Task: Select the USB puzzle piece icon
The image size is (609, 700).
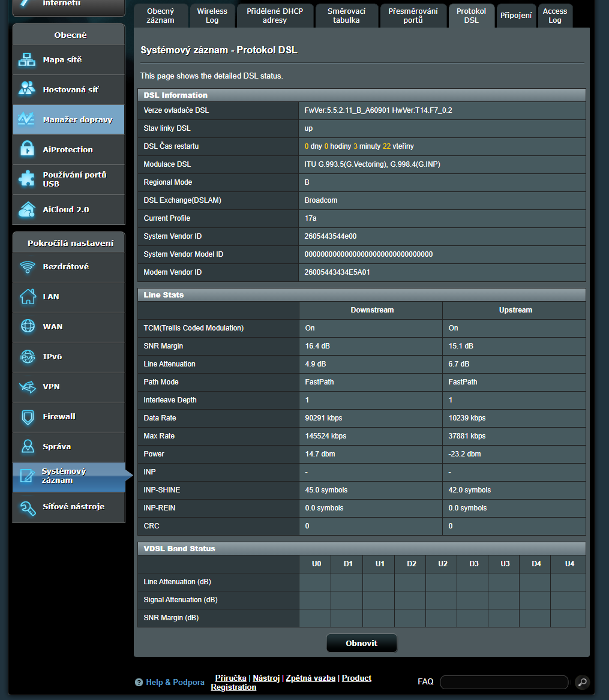Action: pos(28,179)
